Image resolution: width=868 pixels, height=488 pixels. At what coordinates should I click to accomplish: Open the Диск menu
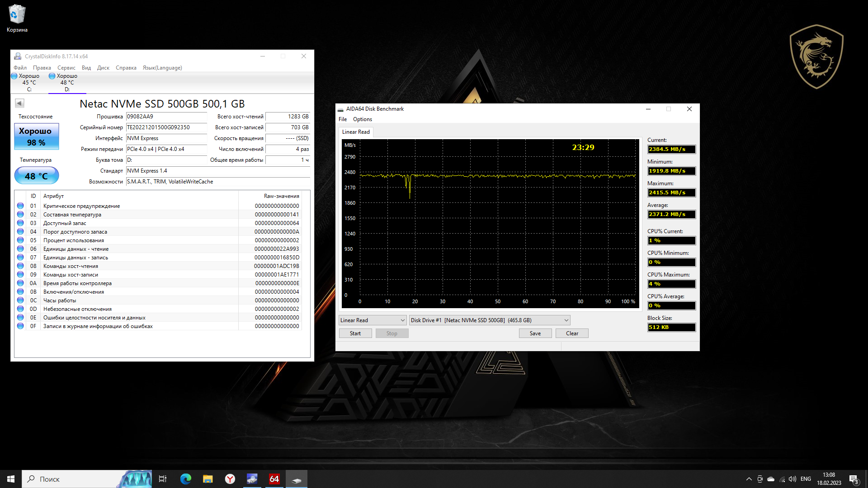coord(104,68)
